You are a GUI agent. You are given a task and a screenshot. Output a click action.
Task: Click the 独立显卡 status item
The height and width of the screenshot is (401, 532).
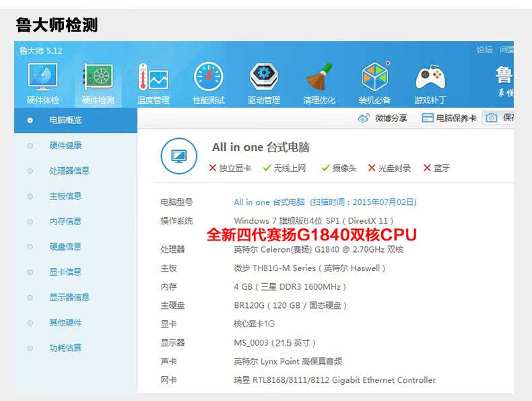tap(230, 168)
